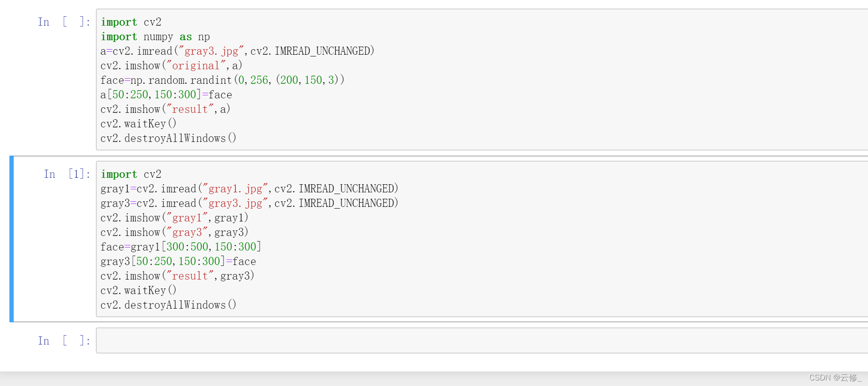Click the cv2.imshow("gray1", gray1) line
Screen dimensions: 868x386
click(x=174, y=218)
